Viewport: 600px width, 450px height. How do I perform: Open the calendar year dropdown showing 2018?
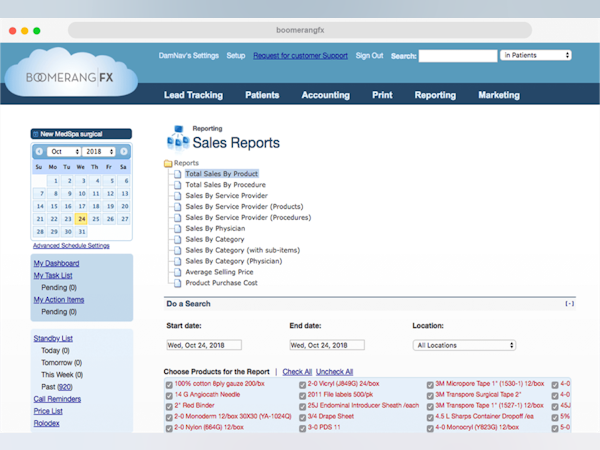(x=99, y=152)
